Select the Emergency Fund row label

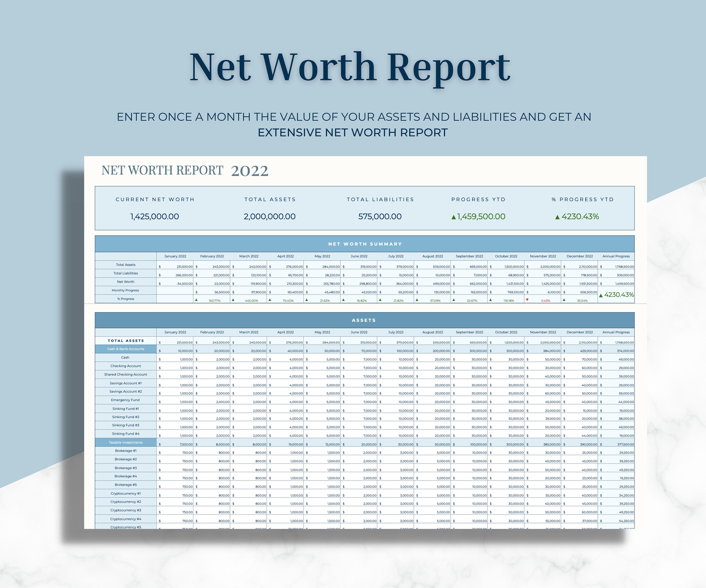tap(125, 400)
